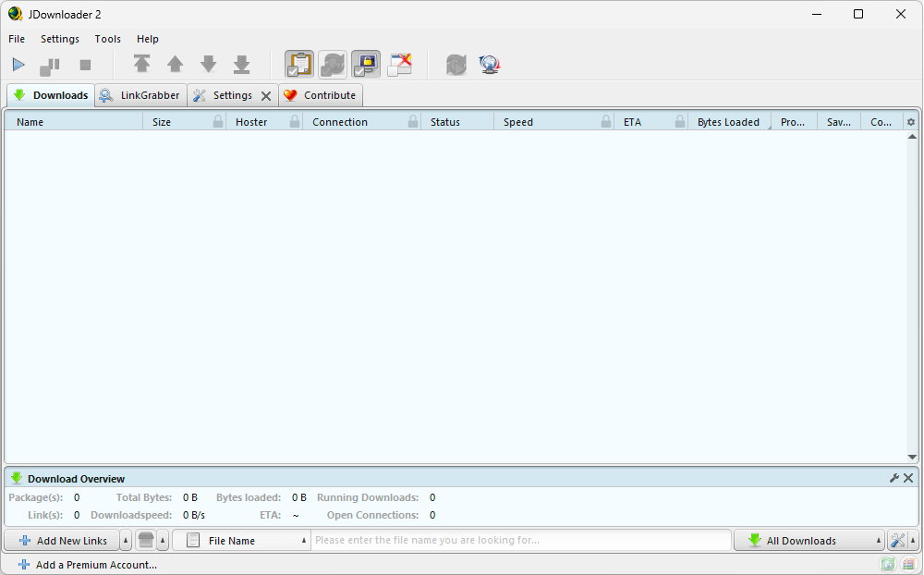The width and height of the screenshot is (924, 575).
Task: Open the Help menu
Action: (x=147, y=39)
